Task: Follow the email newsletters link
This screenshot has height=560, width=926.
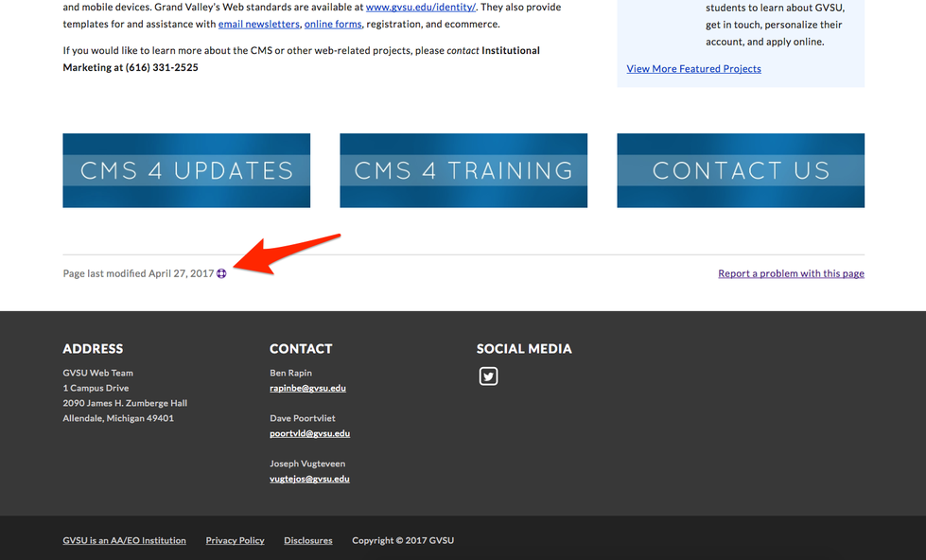Action: coord(258,24)
